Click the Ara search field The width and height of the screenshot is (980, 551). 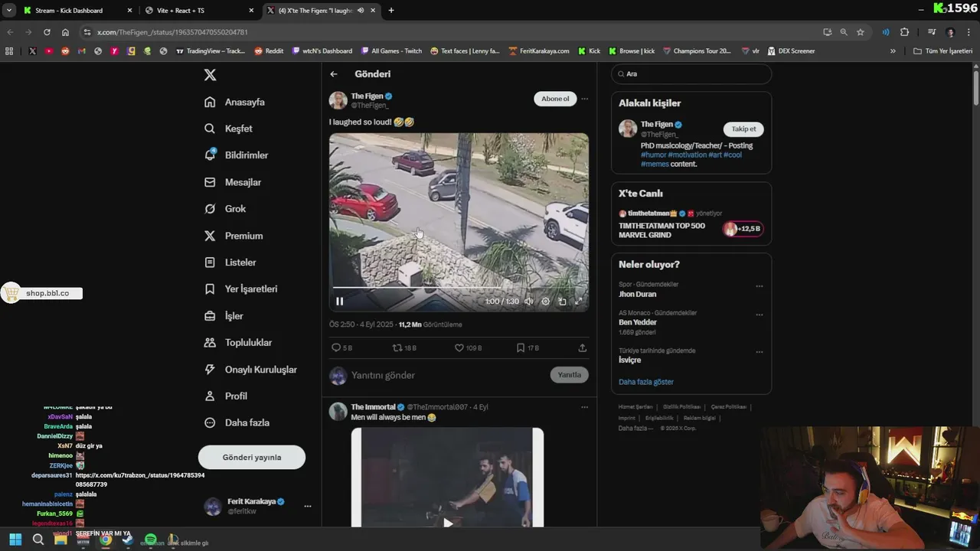pos(691,74)
